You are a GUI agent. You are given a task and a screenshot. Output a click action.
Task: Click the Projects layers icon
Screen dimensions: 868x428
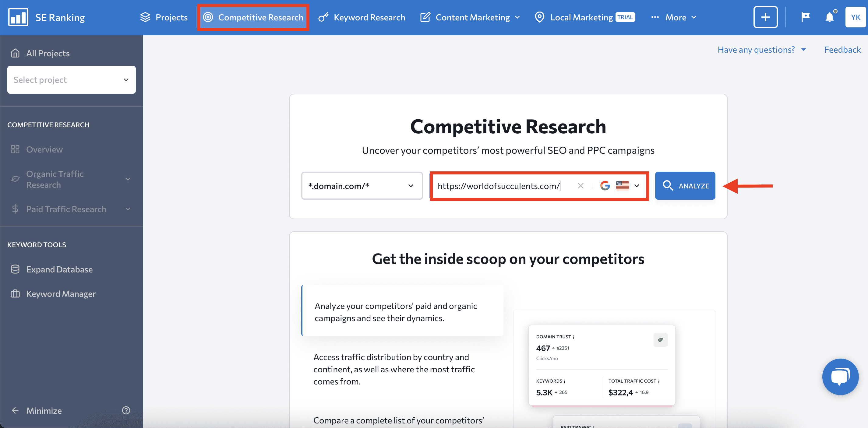pyautogui.click(x=145, y=17)
